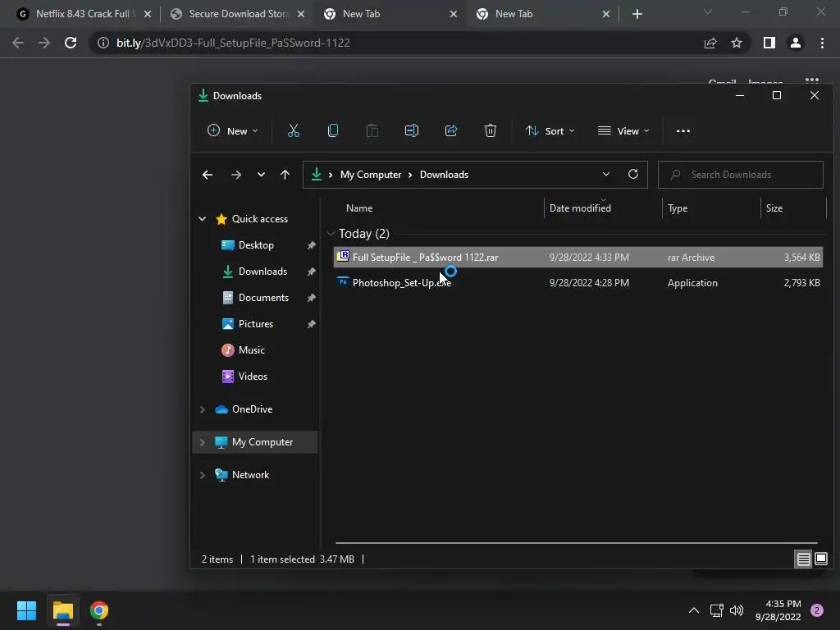Expand My Computer tree node

203,442
